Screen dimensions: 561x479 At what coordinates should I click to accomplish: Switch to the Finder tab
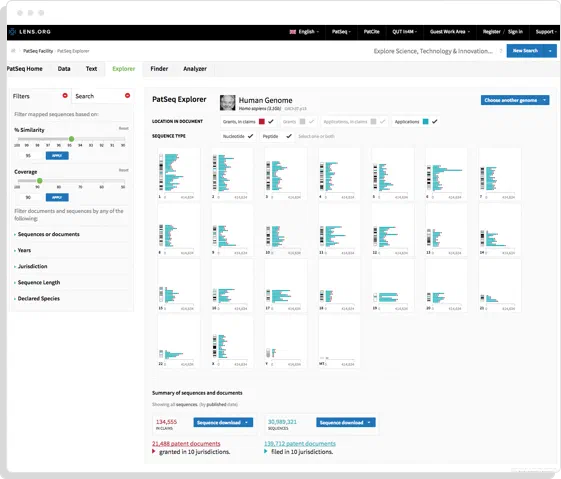click(159, 69)
